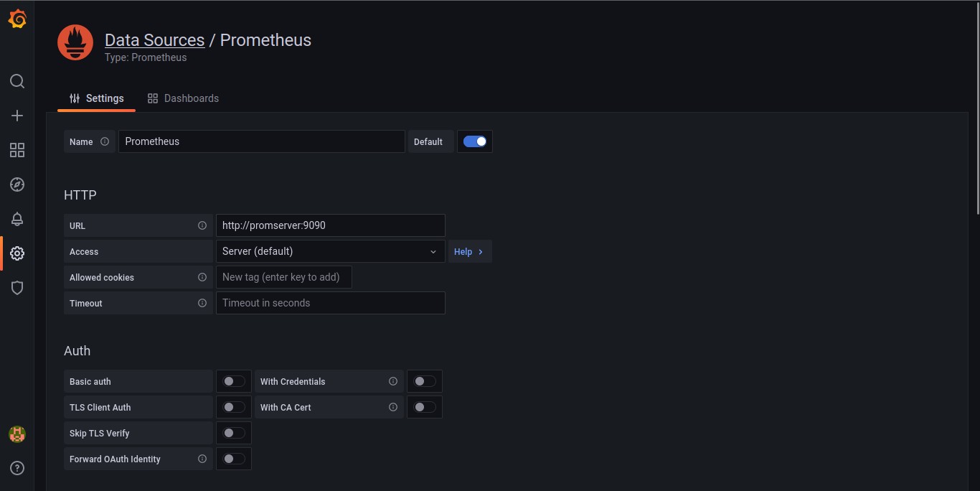Open the Help question mark icon
This screenshot has height=491, width=980.
coord(17,468)
